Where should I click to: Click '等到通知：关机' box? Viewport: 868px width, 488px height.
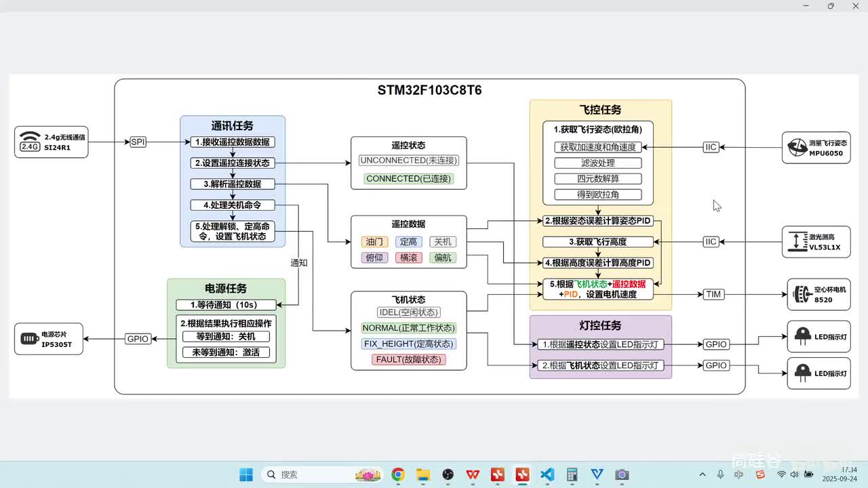[226, 337]
